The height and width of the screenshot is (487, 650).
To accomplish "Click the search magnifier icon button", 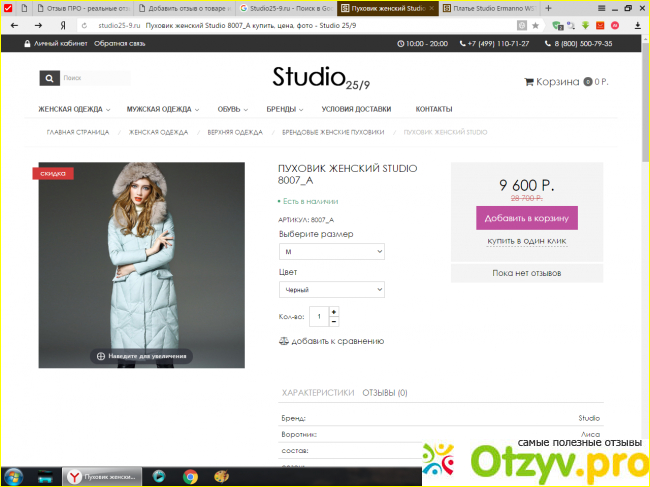I will coord(49,78).
